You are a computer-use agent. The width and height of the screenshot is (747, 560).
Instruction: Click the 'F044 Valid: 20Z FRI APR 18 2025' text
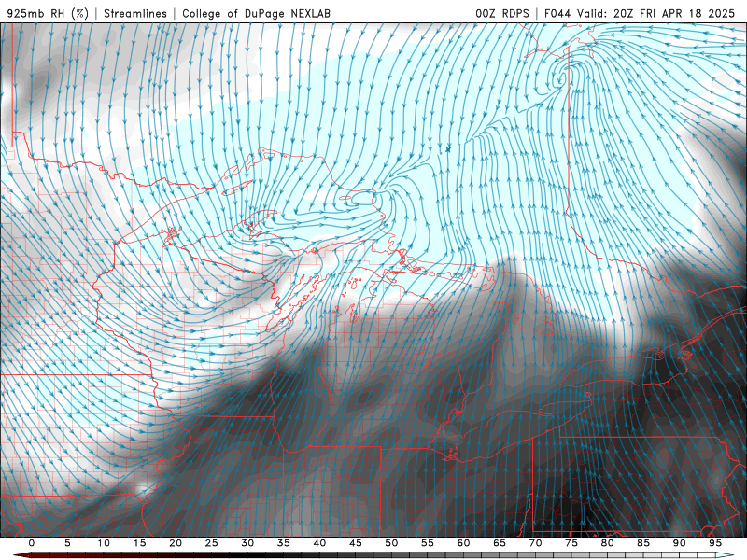640,13
